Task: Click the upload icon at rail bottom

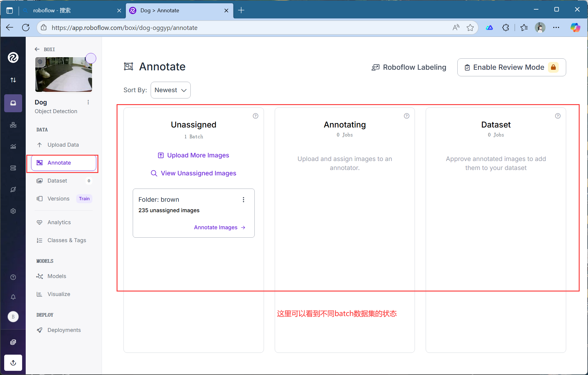Action: coord(13,363)
